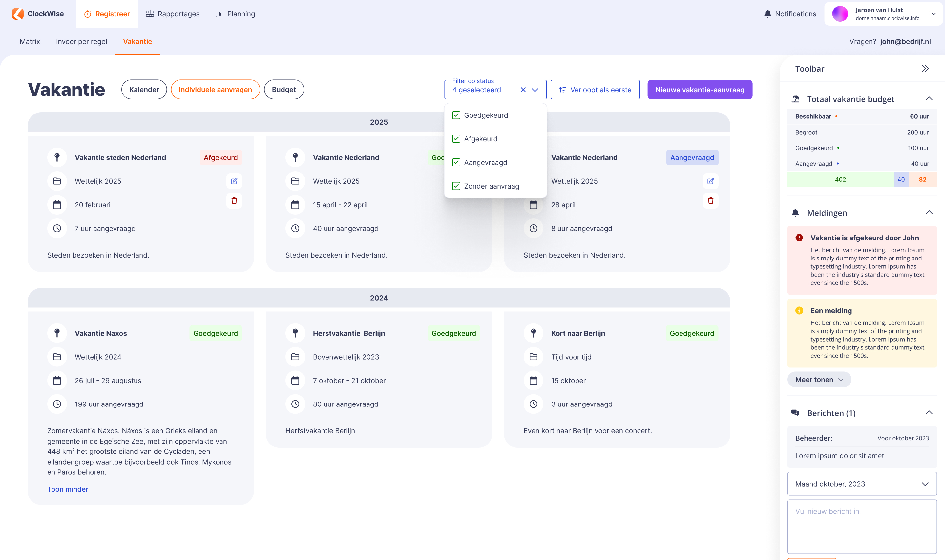Open the Rapportages menu item
Image resolution: width=945 pixels, height=560 pixels.
click(173, 14)
